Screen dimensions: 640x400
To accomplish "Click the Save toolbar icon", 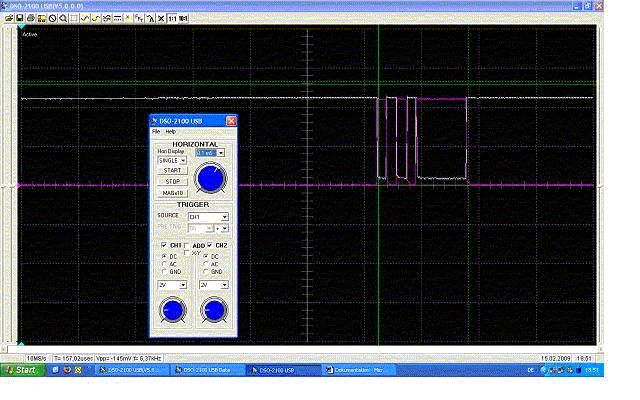I will 20,18.
